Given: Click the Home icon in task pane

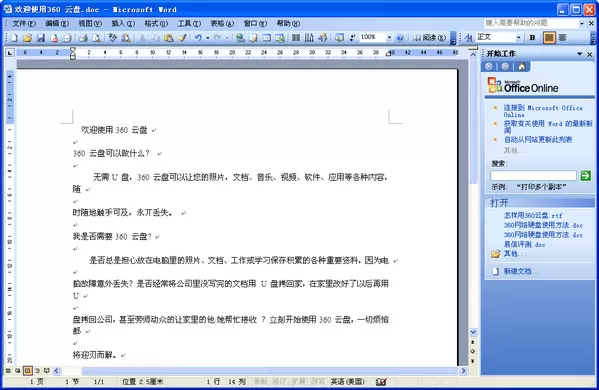Looking at the screenshot, I should tap(521, 66).
